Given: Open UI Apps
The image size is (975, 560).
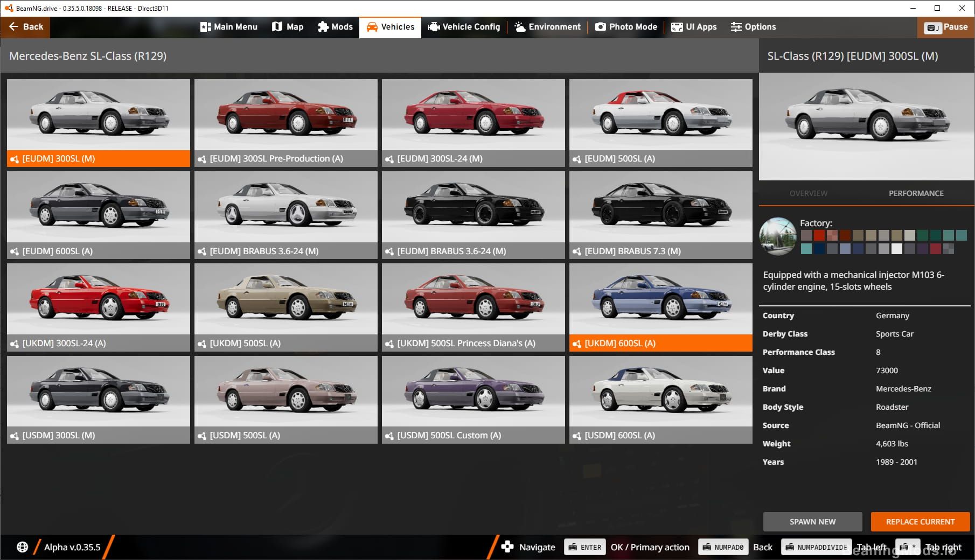Looking at the screenshot, I should pyautogui.click(x=694, y=27).
